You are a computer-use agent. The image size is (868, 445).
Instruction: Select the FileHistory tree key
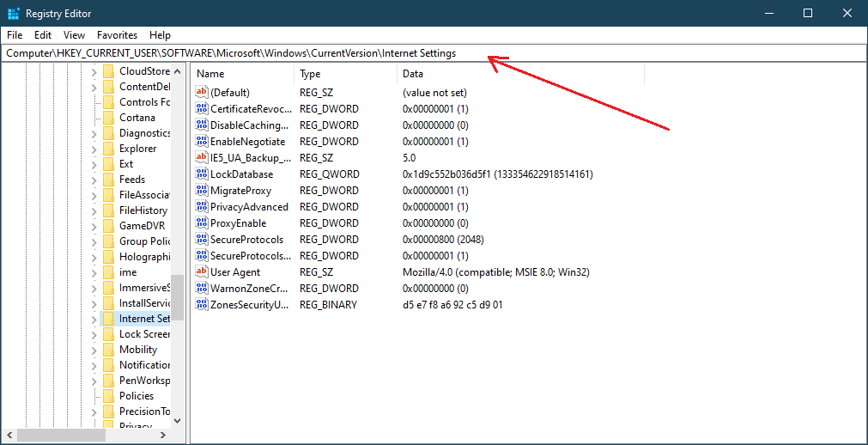[143, 210]
